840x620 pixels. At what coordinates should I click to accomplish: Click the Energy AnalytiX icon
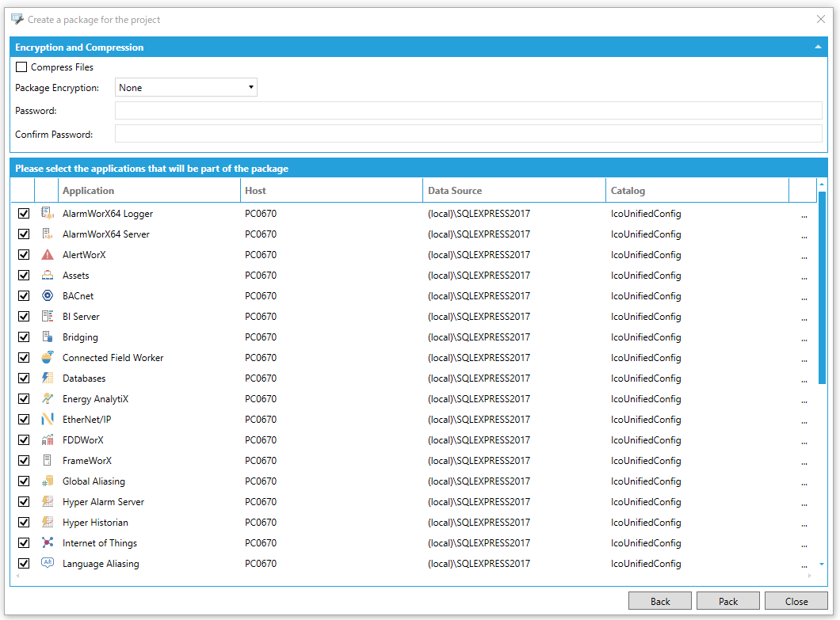48,398
